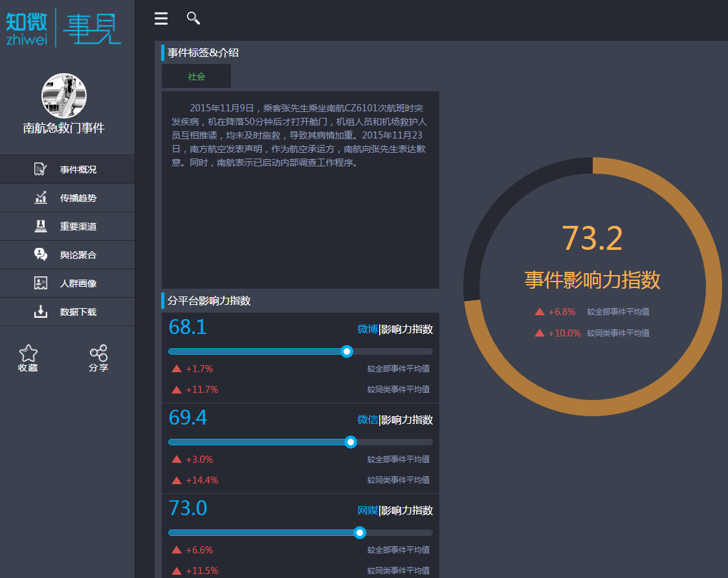
Task: Click the 微信 index slider handle
Action: (x=351, y=442)
